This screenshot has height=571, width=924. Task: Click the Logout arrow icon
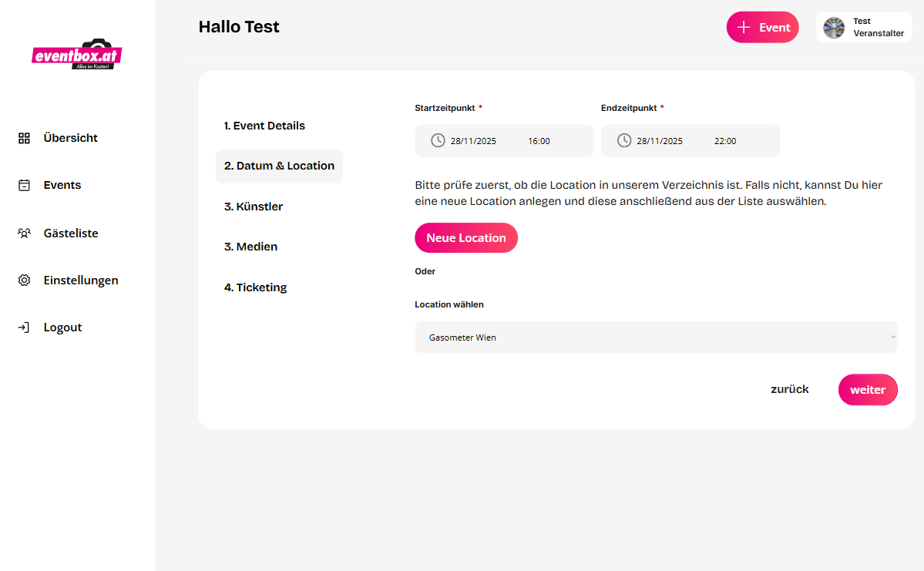click(24, 327)
